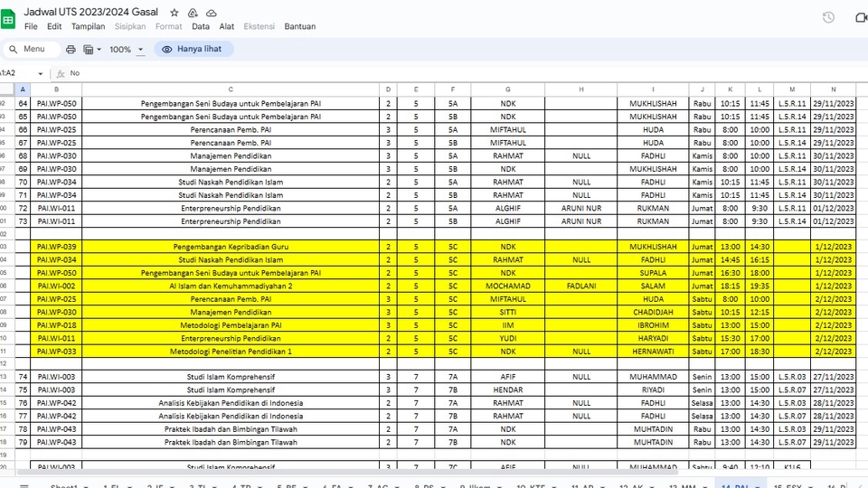The image size is (868, 488).
Task: Open the all sheets list icon
Action: point(24,486)
